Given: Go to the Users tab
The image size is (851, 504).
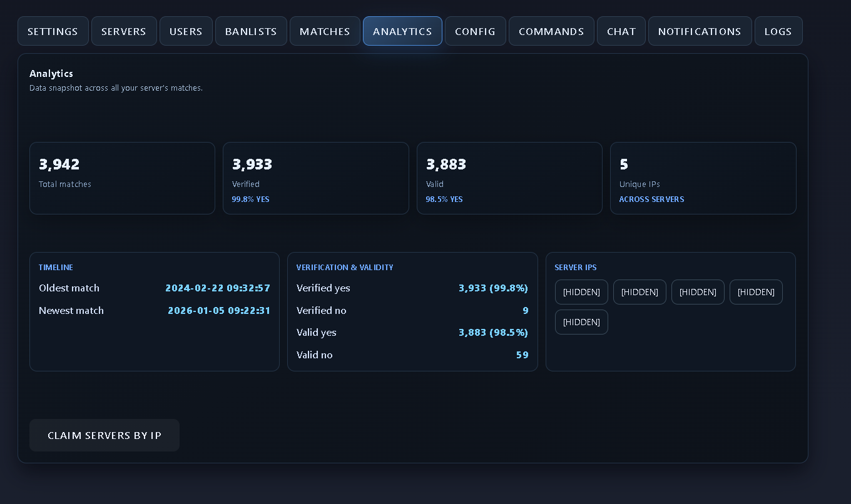Looking at the screenshot, I should (x=186, y=31).
